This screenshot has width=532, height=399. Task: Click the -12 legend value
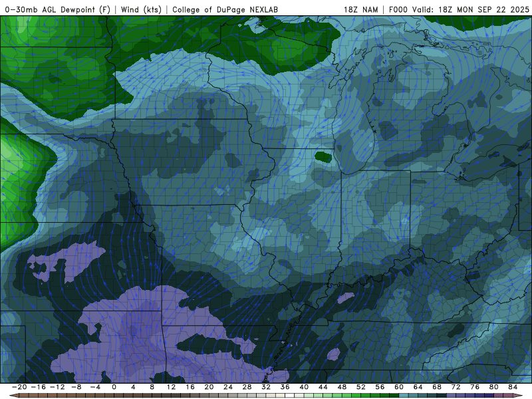click(57, 387)
